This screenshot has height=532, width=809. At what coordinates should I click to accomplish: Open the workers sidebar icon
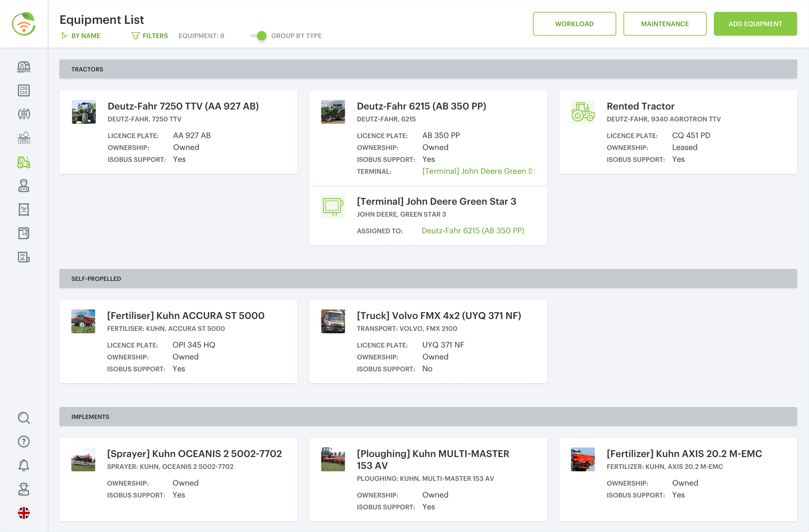click(x=24, y=186)
